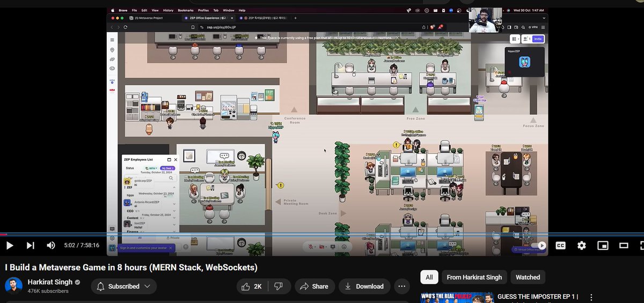Image resolution: width=644 pixels, height=303 pixels.
Task: Expand the Finance group chevron
Action: (x=174, y=232)
